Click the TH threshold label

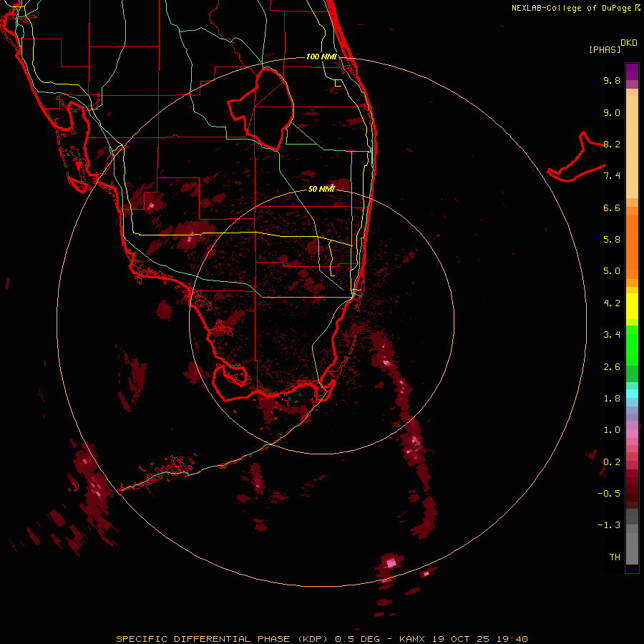click(615, 557)
